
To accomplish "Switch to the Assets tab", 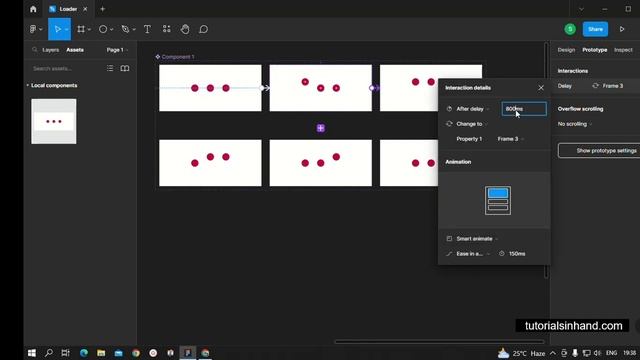I will (x=75, y=50).
